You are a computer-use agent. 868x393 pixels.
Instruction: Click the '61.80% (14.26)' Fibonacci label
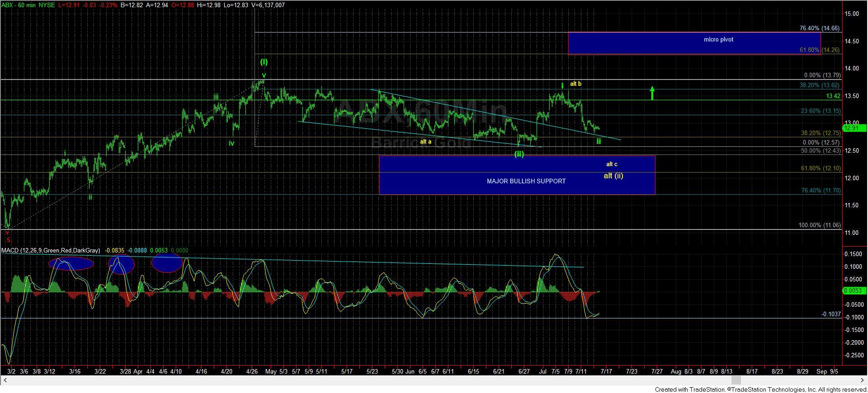click(819, 50)
